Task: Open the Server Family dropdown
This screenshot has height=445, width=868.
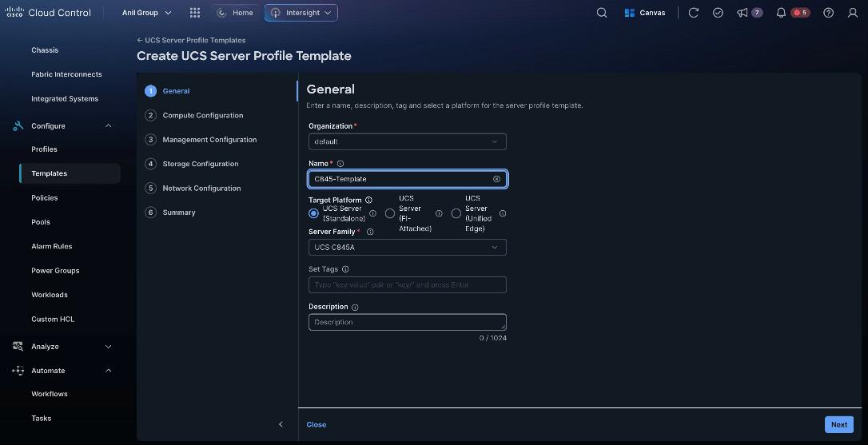Action: pos(408,248)
